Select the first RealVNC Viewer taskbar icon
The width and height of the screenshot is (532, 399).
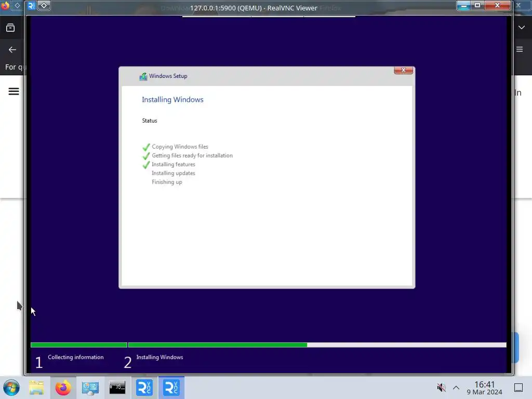point(144,388)
